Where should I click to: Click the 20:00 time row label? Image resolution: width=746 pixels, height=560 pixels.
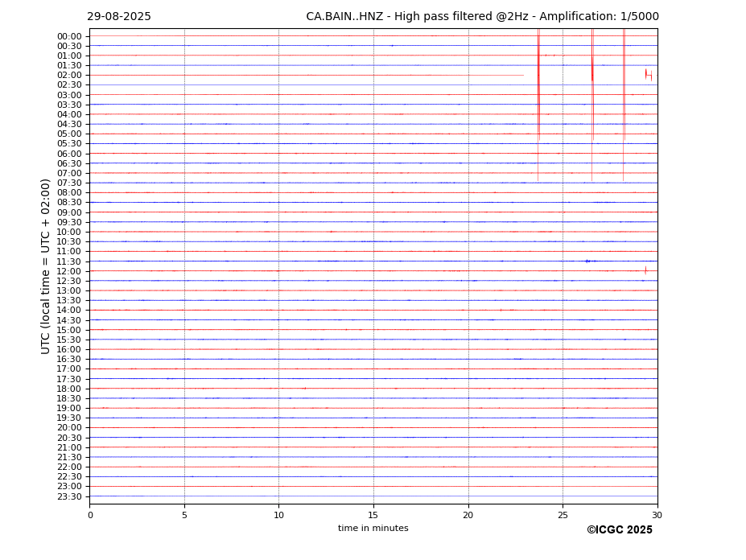pyautogui.click(x=69, y=428)
